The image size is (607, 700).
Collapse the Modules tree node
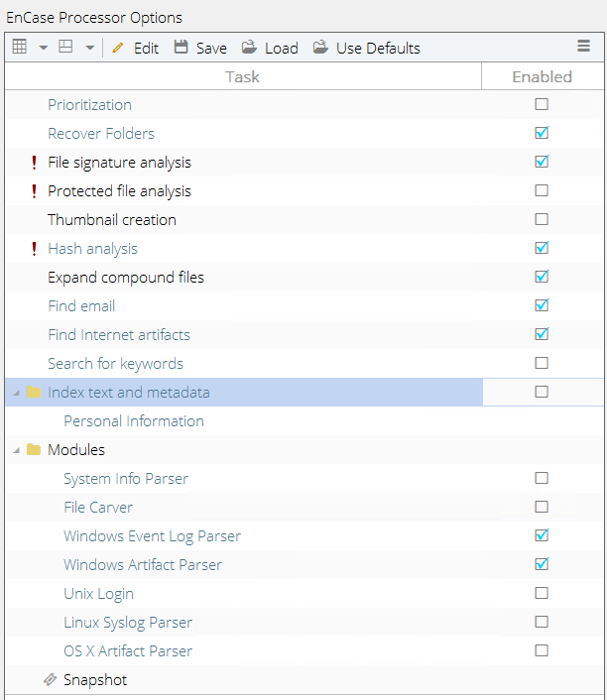point(17,450)
